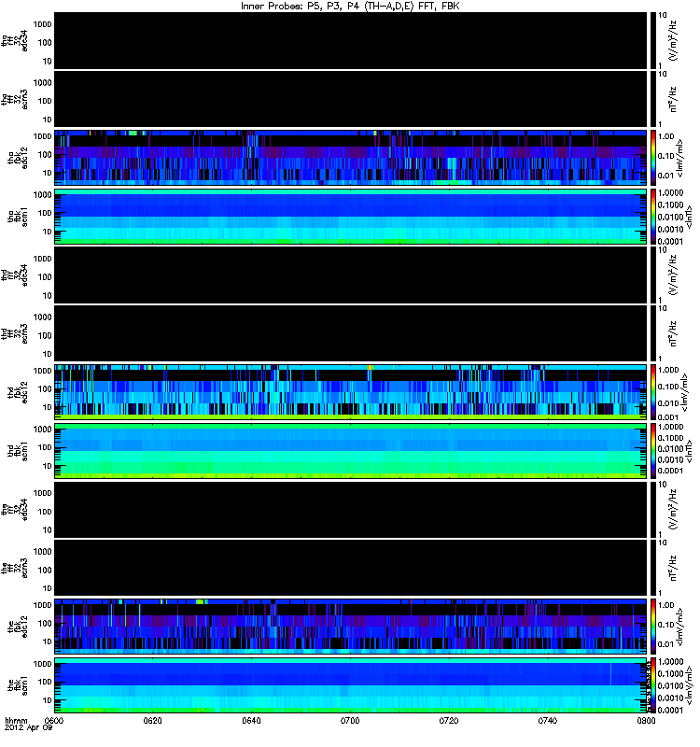Click the 'tha fbk edc12' y-axis label

[18, 158]
